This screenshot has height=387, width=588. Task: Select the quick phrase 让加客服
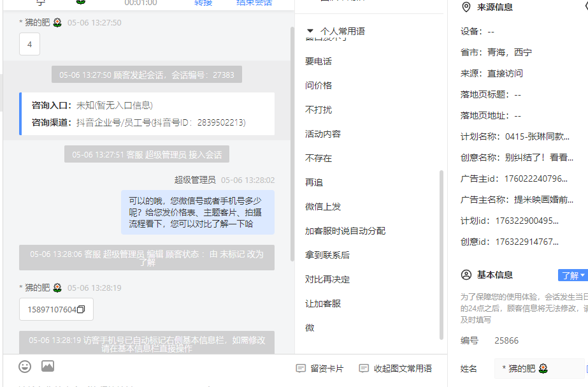click(323, 303)
